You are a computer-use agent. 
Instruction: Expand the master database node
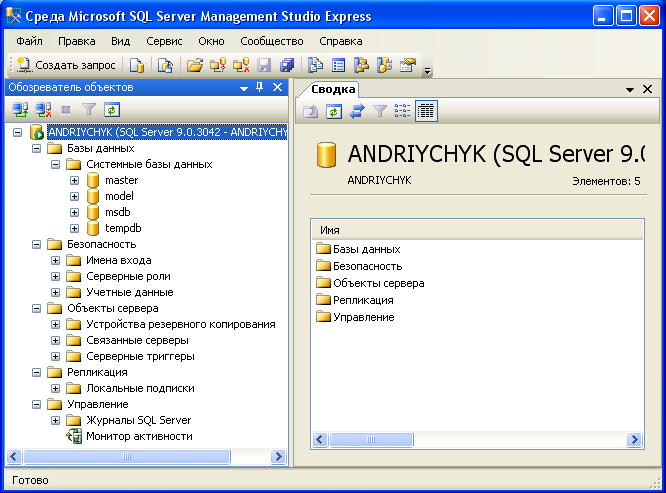(74, 180)
